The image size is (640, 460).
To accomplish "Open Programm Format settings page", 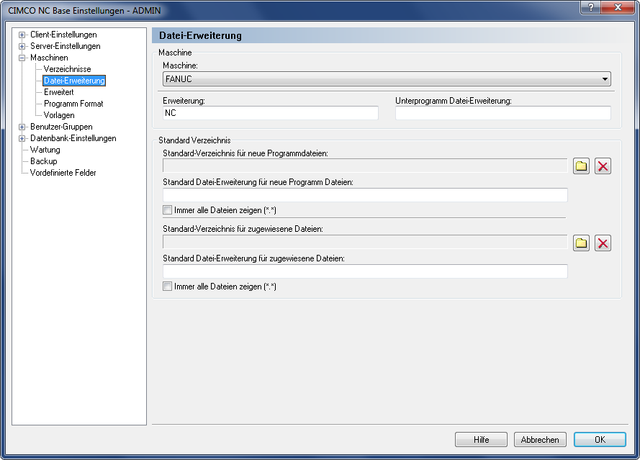I will point(73,104).
